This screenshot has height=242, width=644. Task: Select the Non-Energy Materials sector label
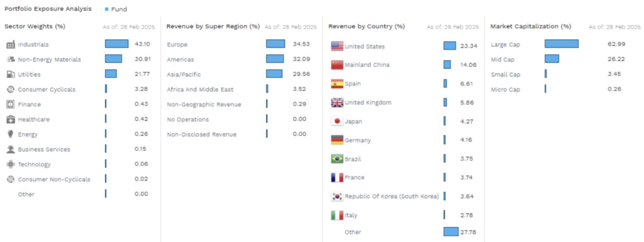[x=49, y=59]
